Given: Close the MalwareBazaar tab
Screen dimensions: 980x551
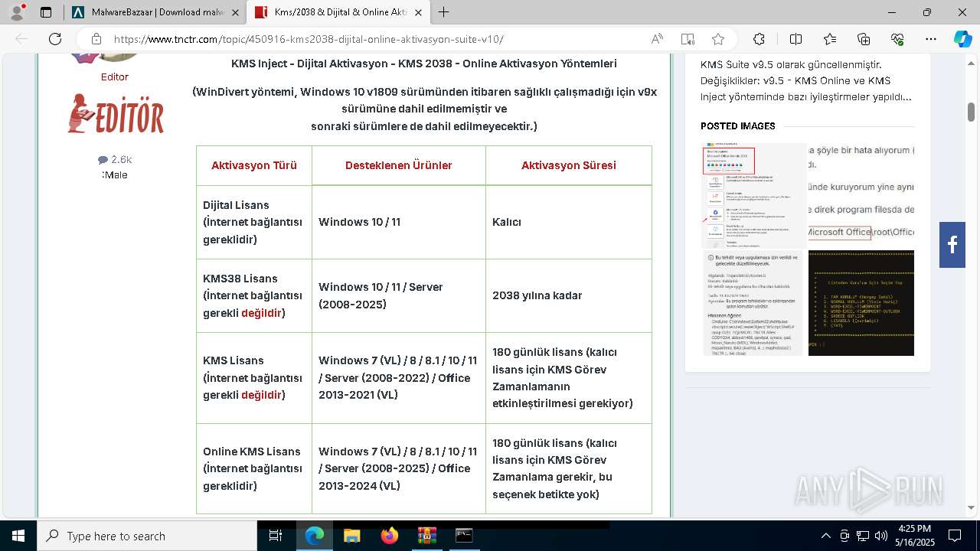Looking at the screenshot, I should pyautogui.click(x=236, y=12).
